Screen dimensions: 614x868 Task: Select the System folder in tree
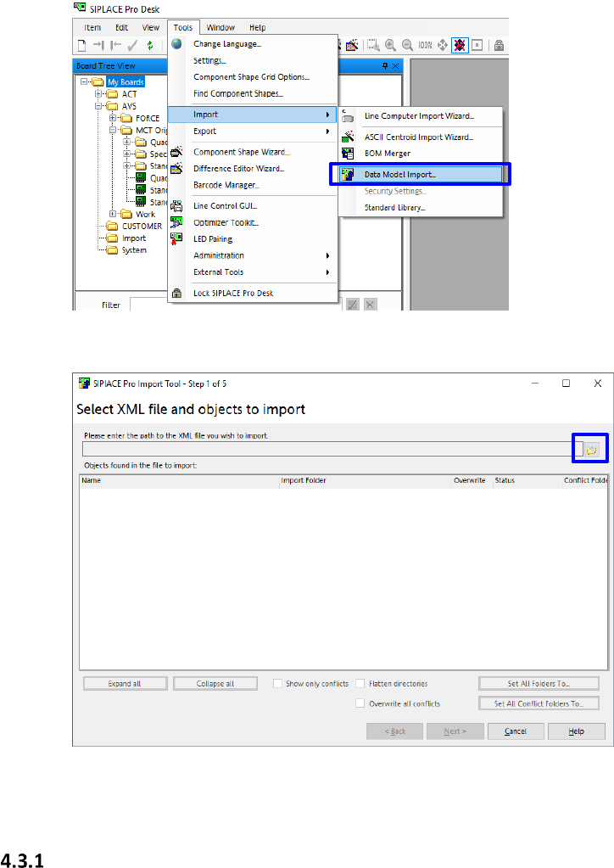tap(134, 250)
